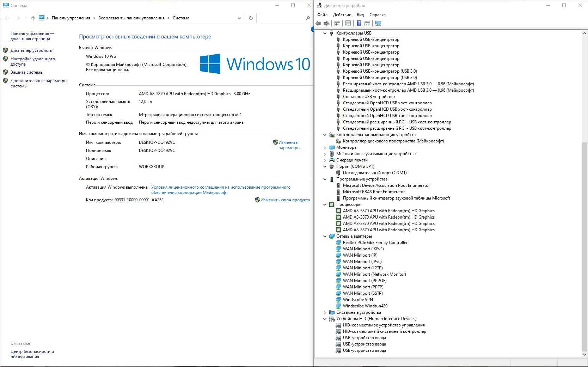Select WAN Miniport (SSTP) adapter
The image size is (588, 367).
[363, 293]
